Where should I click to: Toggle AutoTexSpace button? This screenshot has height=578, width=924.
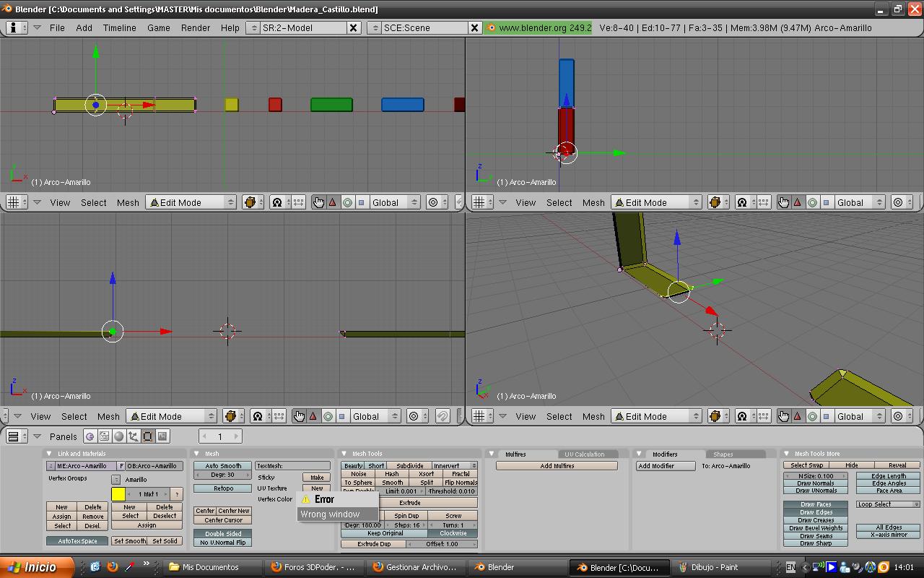[77, 541]
